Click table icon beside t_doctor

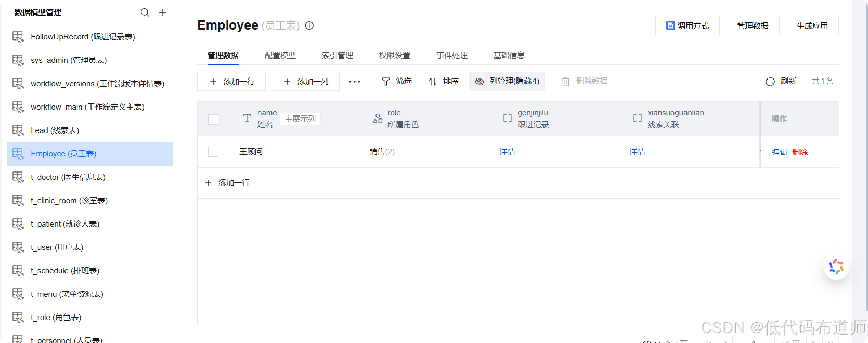18,177
